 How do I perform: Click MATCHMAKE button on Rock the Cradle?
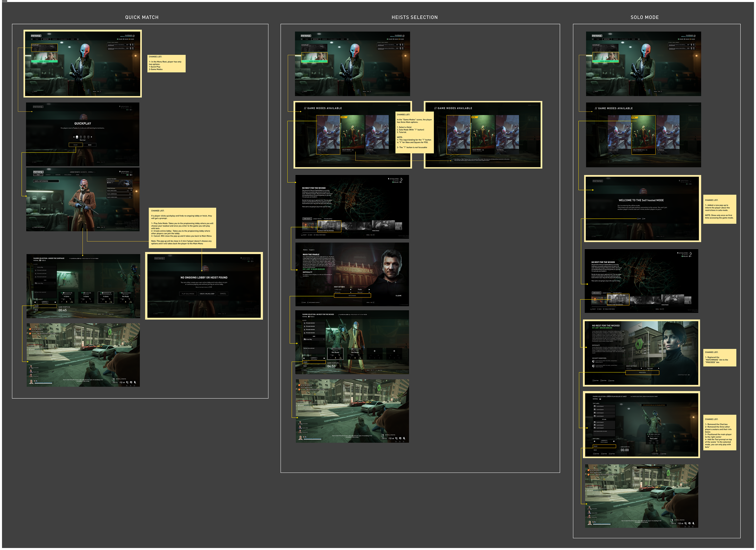point(352,295)
